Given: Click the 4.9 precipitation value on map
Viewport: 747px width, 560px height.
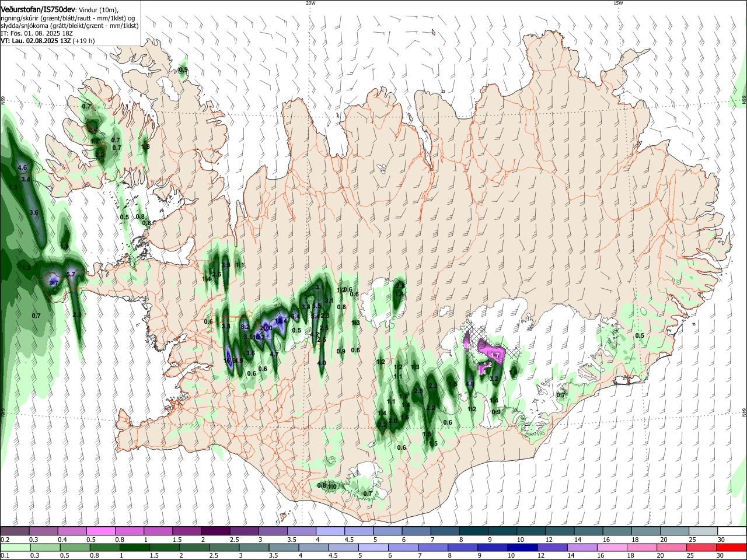Looking at the screenshot, I should (238, 360).
